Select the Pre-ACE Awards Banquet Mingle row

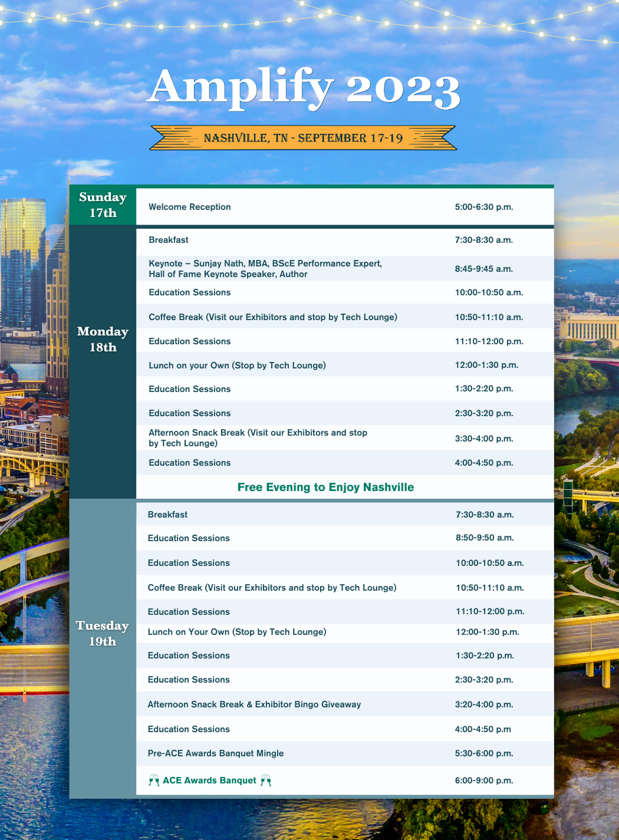click(x=216, y=753)
